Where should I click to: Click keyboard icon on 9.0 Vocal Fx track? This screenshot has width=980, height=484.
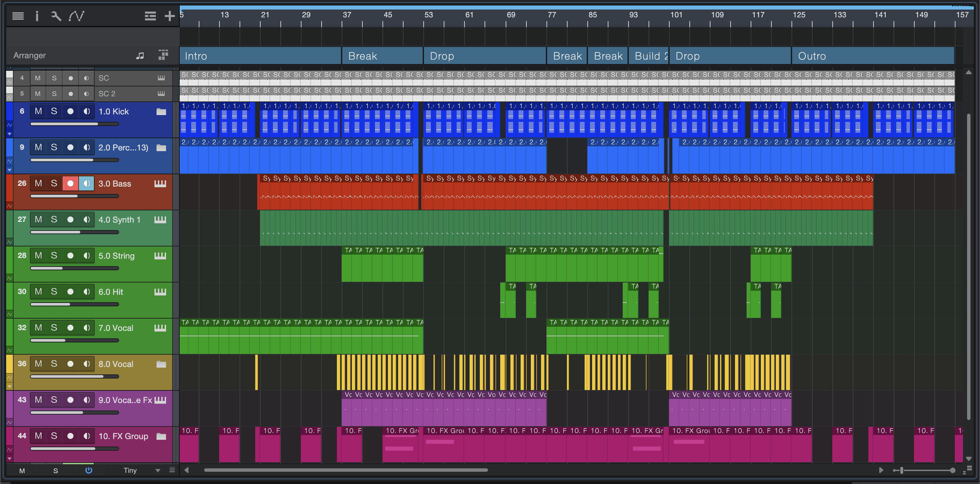(x=160, y=400)
